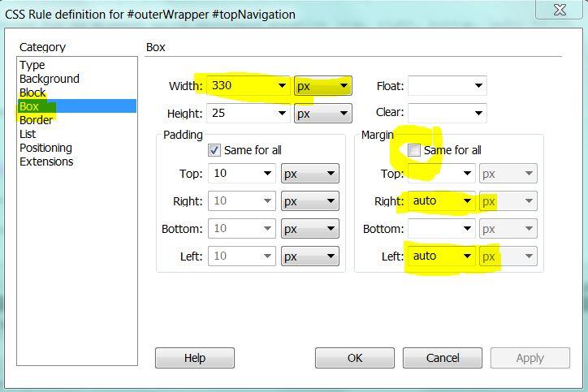588x392 pixels.
Task: Check the Margin Same for all checkbox
Action: point(413,150)
